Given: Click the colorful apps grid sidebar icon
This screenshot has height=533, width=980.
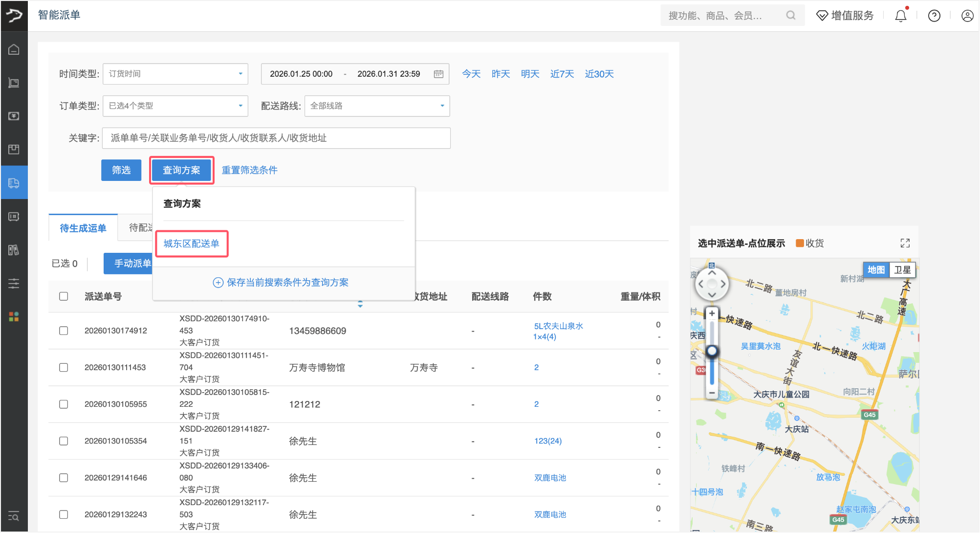Looking at the screenshot, I should (14, 317).
